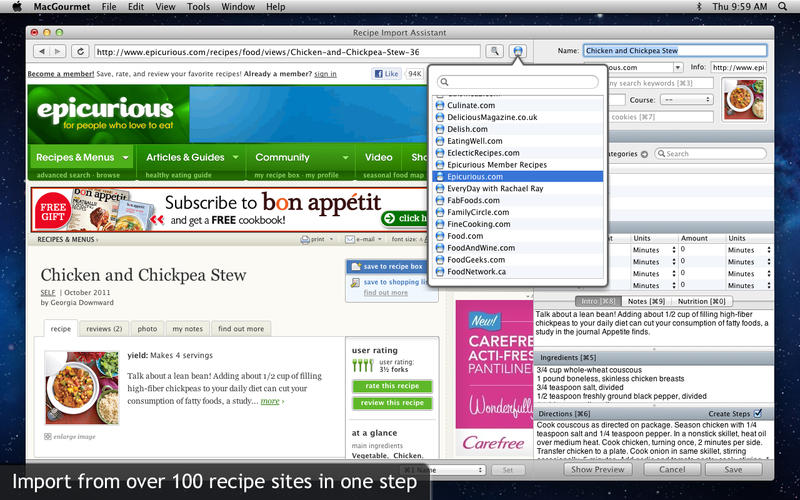Click the Facebook Like button
800x500 pixels.
click(387, 74)
